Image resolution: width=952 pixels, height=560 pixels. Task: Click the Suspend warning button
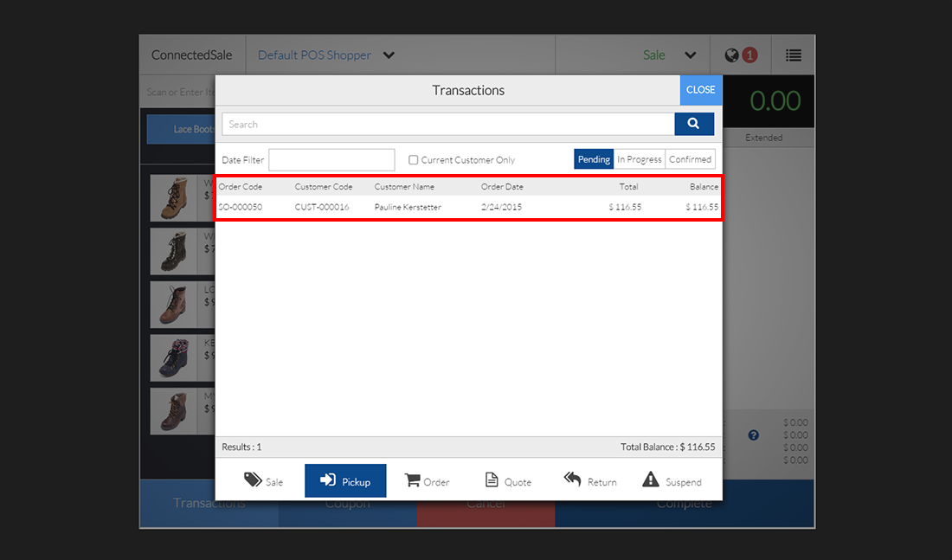click(x=672, y=481)
